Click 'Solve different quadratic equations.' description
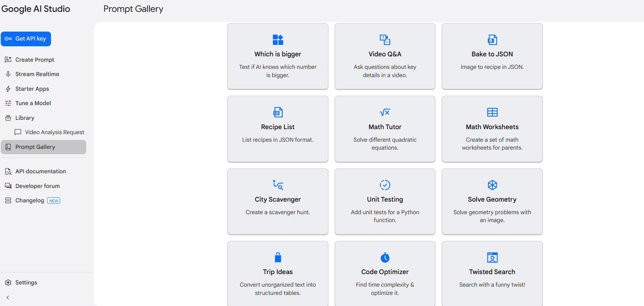The image size is (644, 306). [x=385, y=144]
